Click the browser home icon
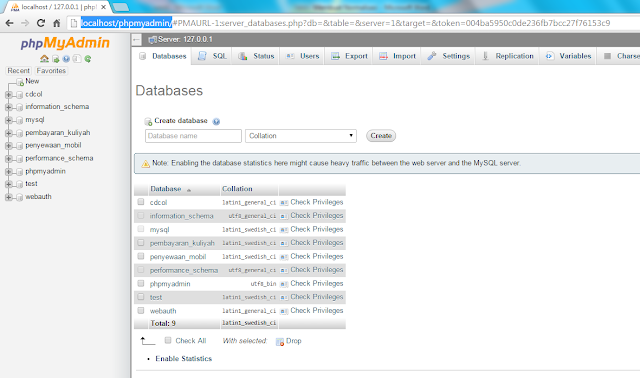Screen dimensions: 640x378 click(57, 23)
